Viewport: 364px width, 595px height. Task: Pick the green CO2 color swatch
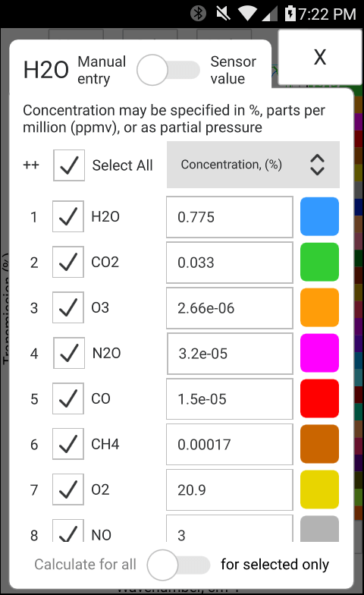click(320, 262)
